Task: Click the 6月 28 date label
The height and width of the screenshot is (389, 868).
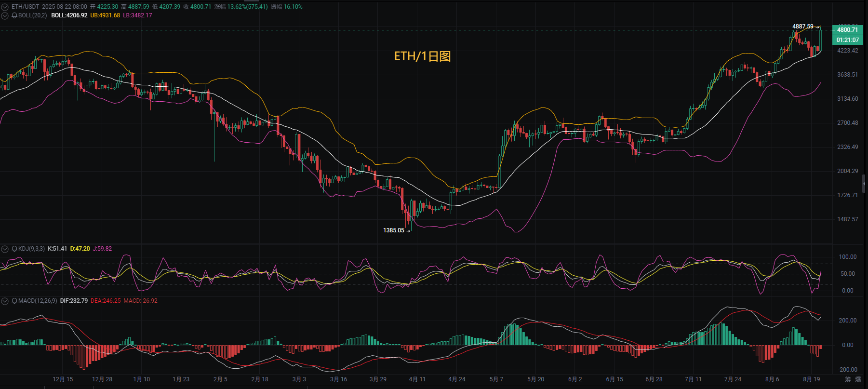Action: 654,379
